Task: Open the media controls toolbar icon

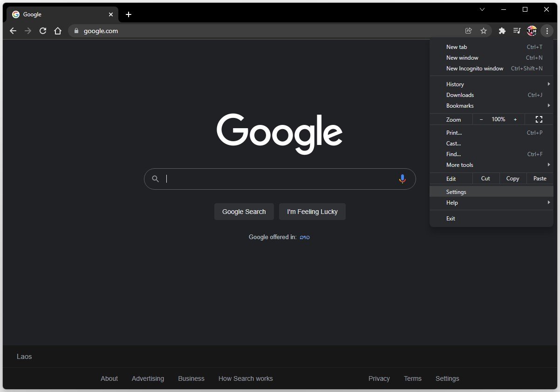Action: [x=517, y=31]
